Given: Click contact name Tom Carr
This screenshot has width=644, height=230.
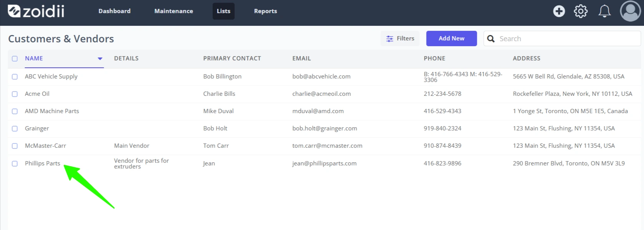Looking at the screenshot, I should click(216, 146).
